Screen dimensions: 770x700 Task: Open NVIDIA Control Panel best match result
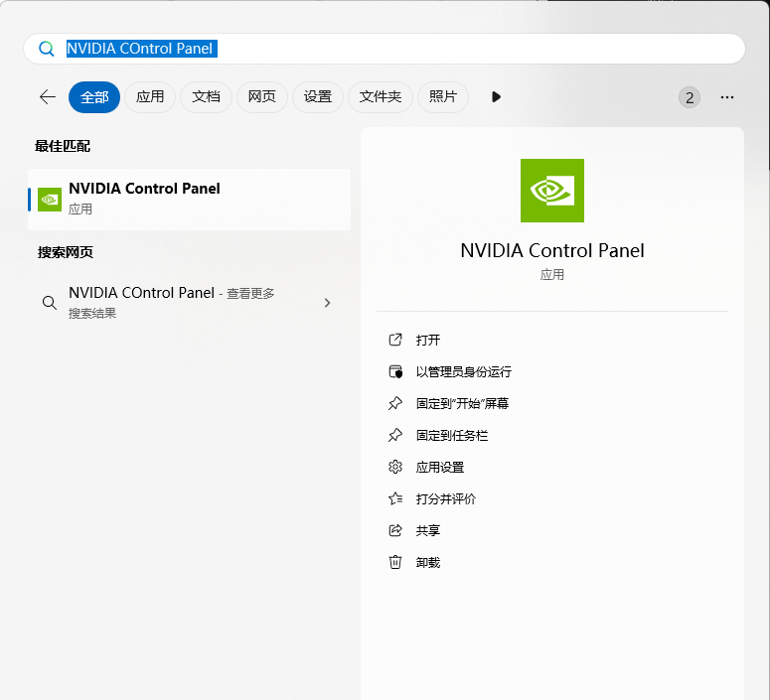click(190, 200)
